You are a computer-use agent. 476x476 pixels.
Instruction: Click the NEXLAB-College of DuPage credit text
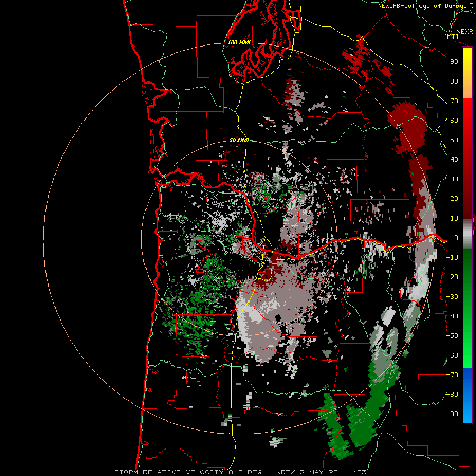[422, 6]
